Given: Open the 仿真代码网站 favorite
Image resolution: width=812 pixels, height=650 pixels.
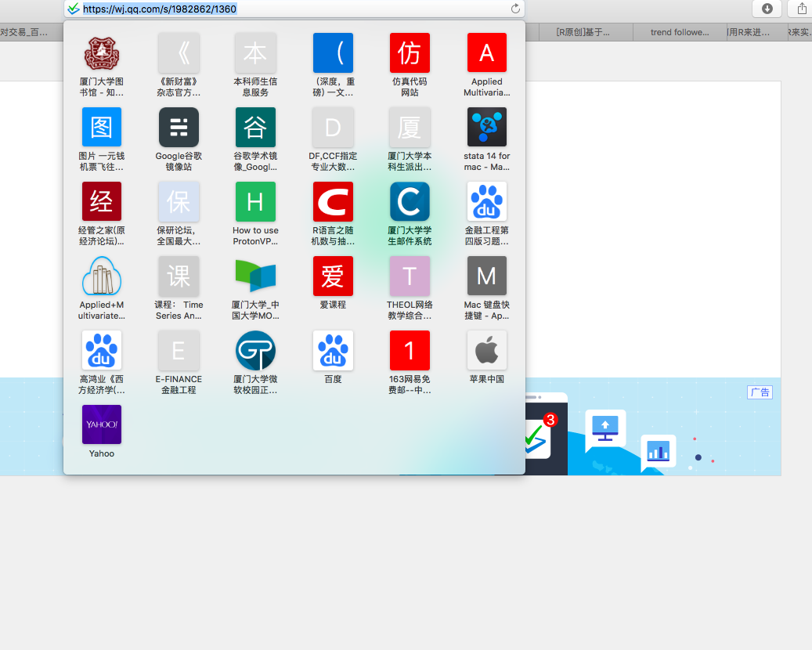Looking at the screenshot, I should point(410,64).
